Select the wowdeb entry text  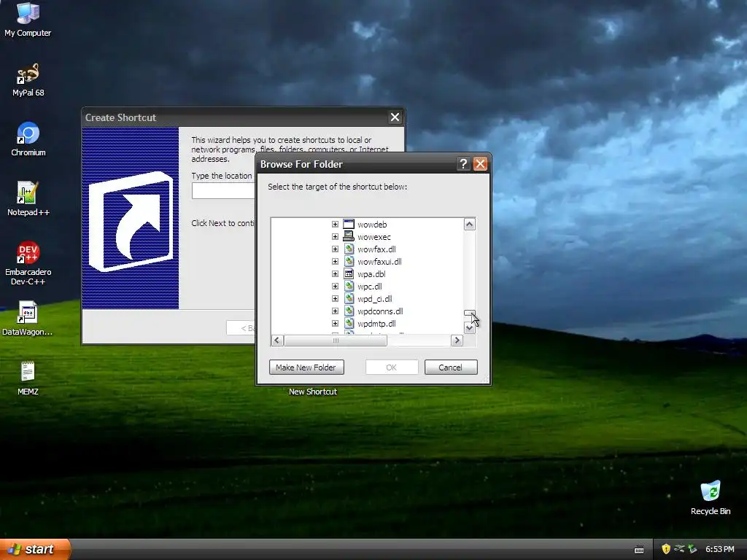click(372, 225)
